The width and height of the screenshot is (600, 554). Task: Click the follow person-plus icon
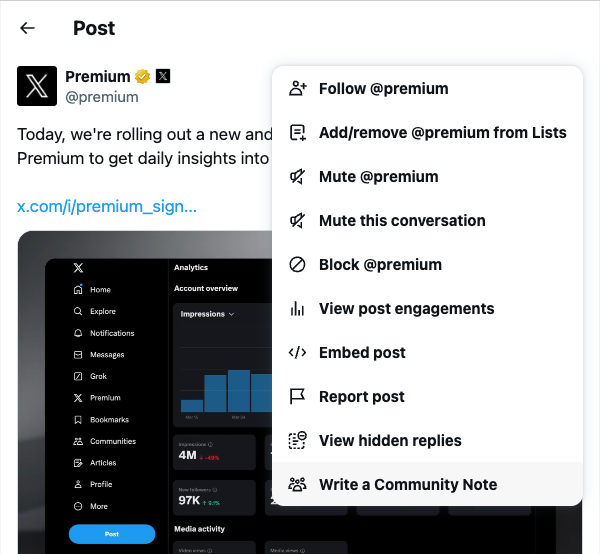(x=297, y=88)
